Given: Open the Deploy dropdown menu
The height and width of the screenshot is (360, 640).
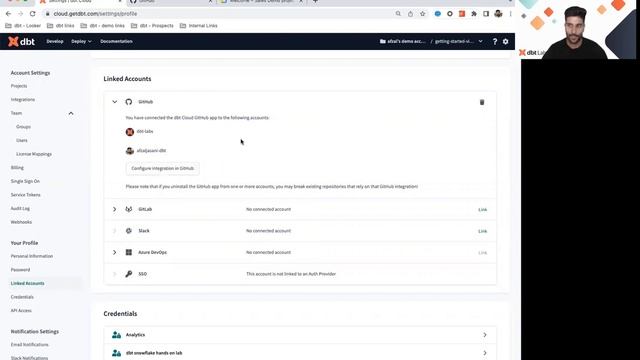Looking at the screenshot, I should [x=81, y=41].
